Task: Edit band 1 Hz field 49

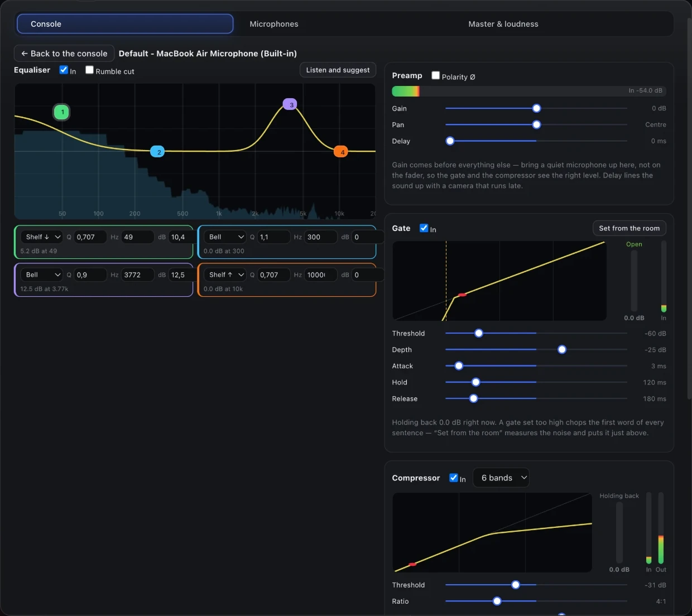Action: coord(138,237)
